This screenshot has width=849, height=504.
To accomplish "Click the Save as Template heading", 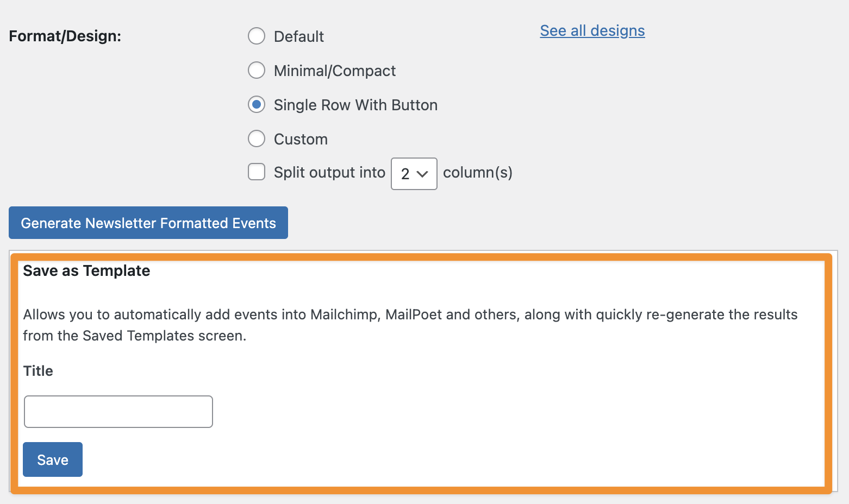I will (86, 270).
